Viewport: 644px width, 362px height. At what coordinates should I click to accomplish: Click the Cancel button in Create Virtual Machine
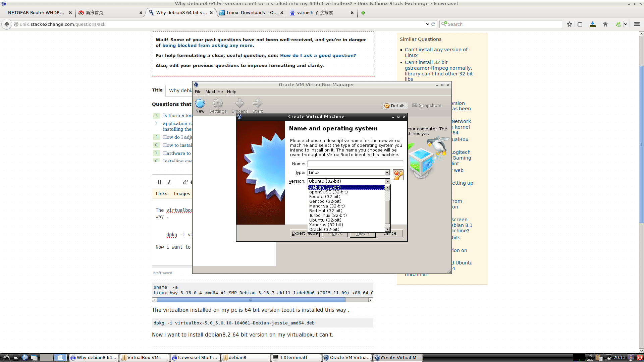click(390, 233)
